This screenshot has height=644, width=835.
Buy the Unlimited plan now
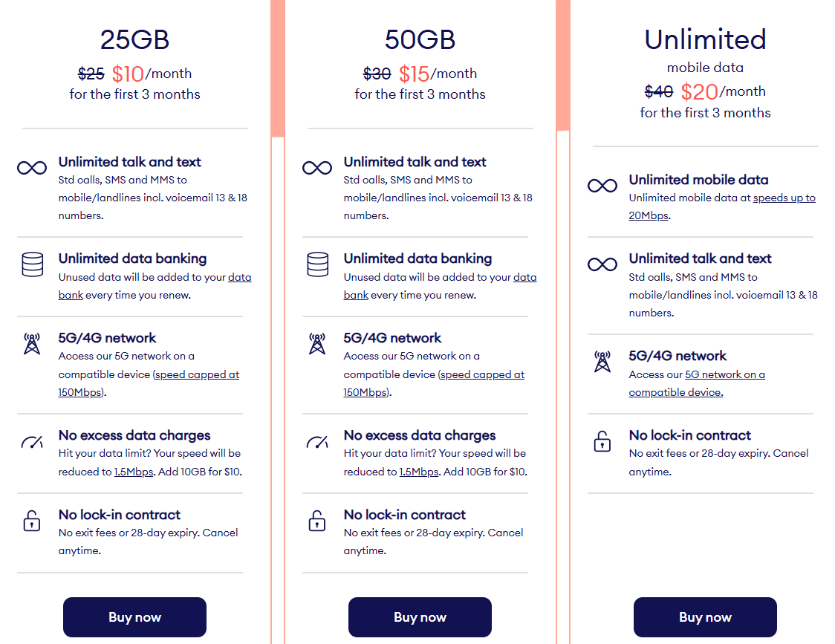[705, 617]
